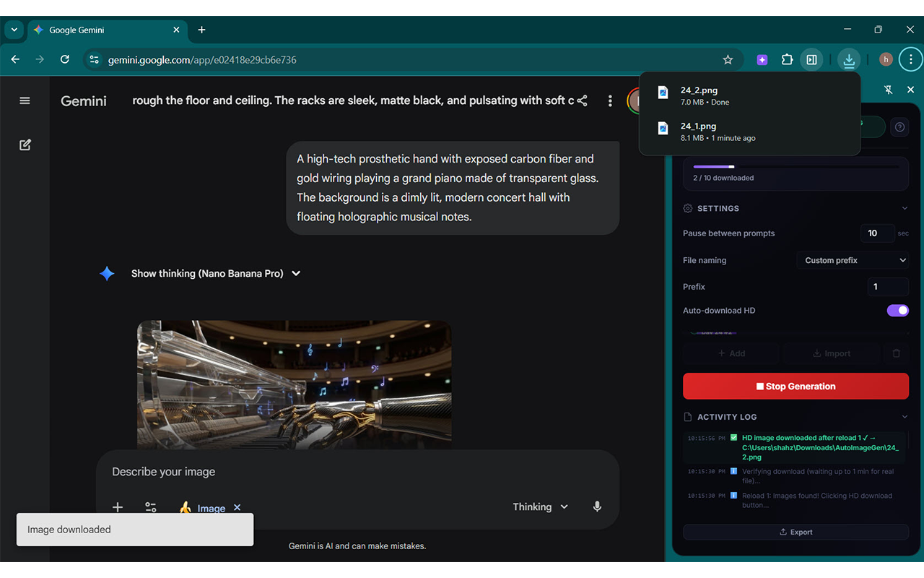The image size is (924, 578).
Task: Click the browser forward arrow
Action: [40, 59]
